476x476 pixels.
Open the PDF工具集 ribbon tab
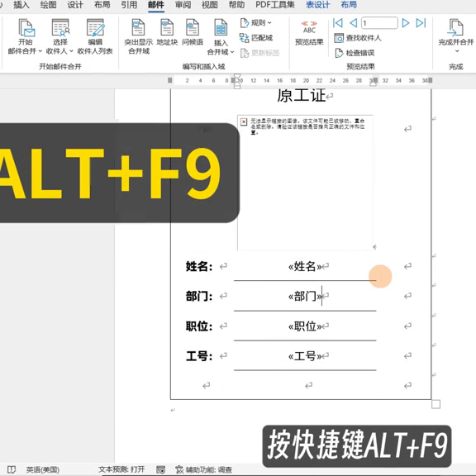[274, 5]
